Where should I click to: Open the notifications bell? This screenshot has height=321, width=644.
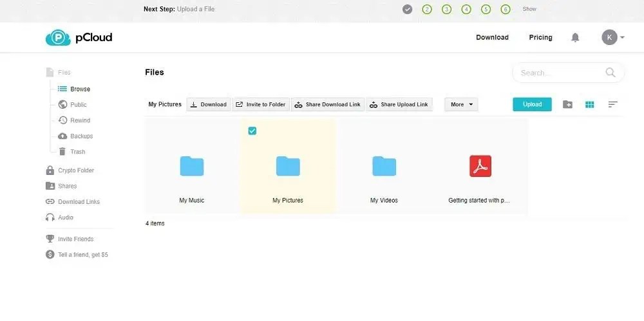coord(575,38)
